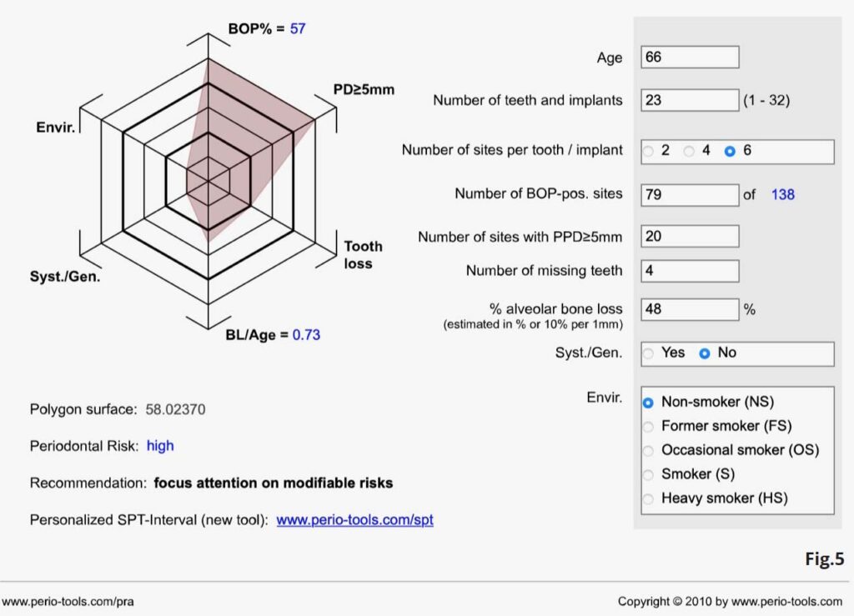Click the Number of teeth and implants field
Image resolution: width=854 pixels, height=616 pixels.
(x=690, y=100)
